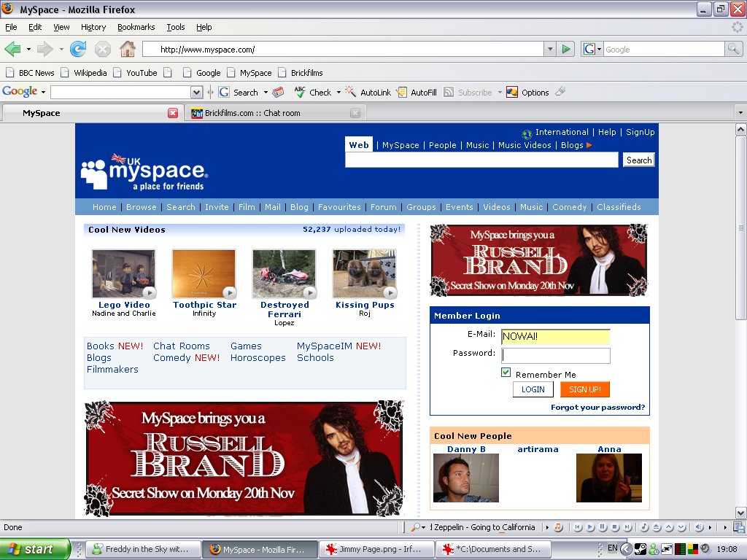Stop playback in status bar player
Image resolution: width=747 pixels, height=560 pixels.
coord(615,527)
